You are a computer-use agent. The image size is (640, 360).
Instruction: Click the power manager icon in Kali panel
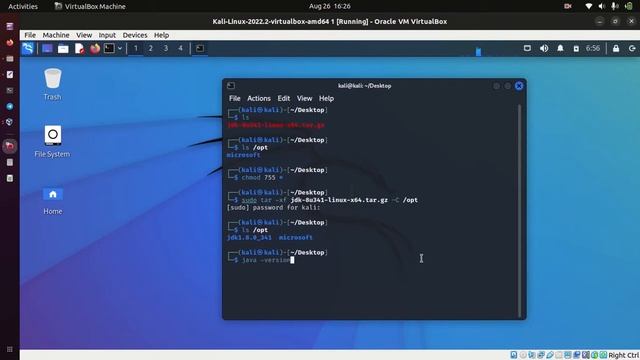pyautogui.click(x=576, y=49)
